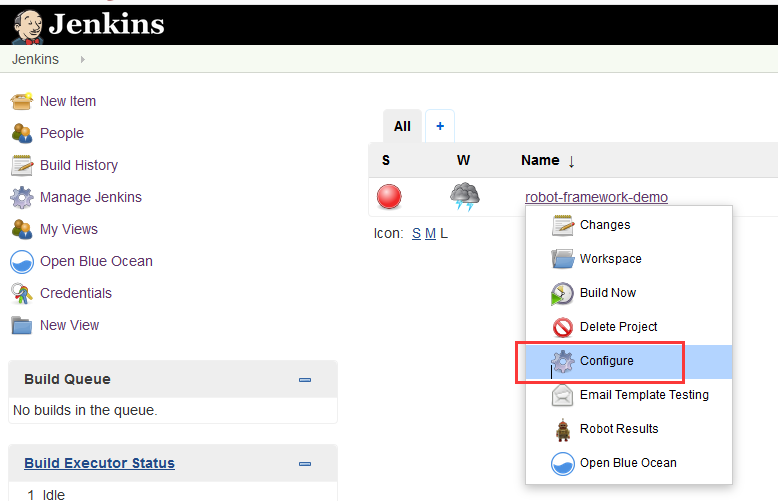Screen dimensions: 778x501
Task: Click the Jenkins butler logo icon
Action: 28,26
